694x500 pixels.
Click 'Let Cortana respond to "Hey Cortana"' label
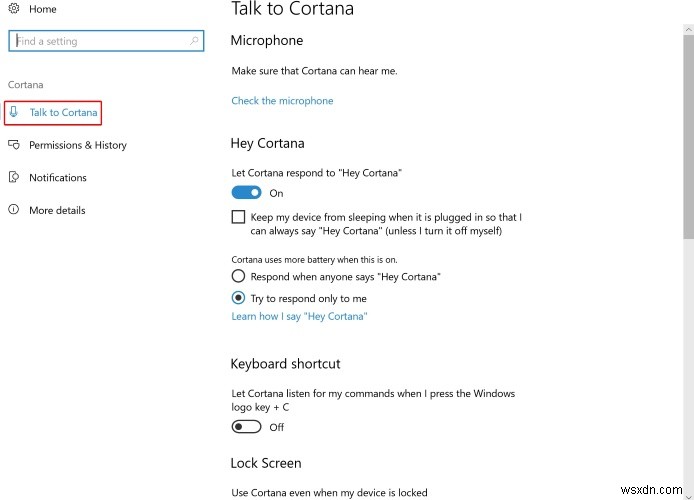[316, 173]
